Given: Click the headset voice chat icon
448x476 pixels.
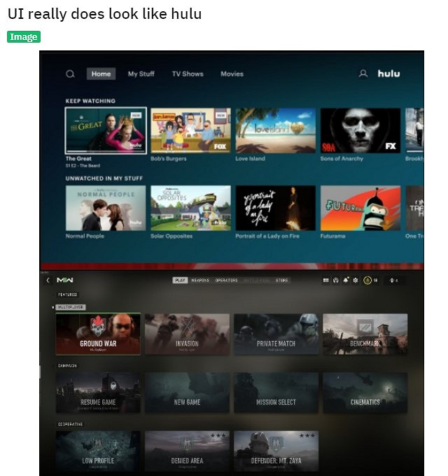Looking at the screenshot, I should 335,280.
